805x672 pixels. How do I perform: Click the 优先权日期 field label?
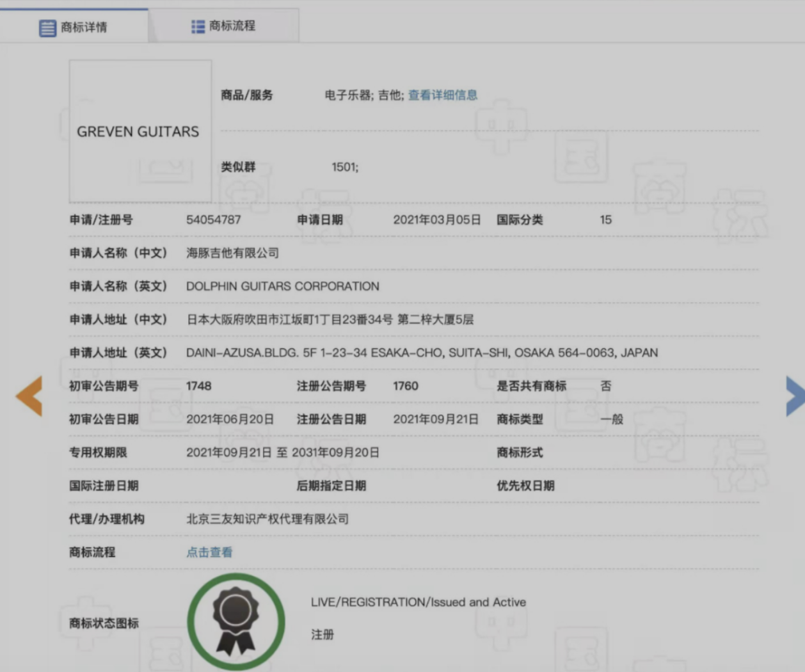tap(525, 486)
